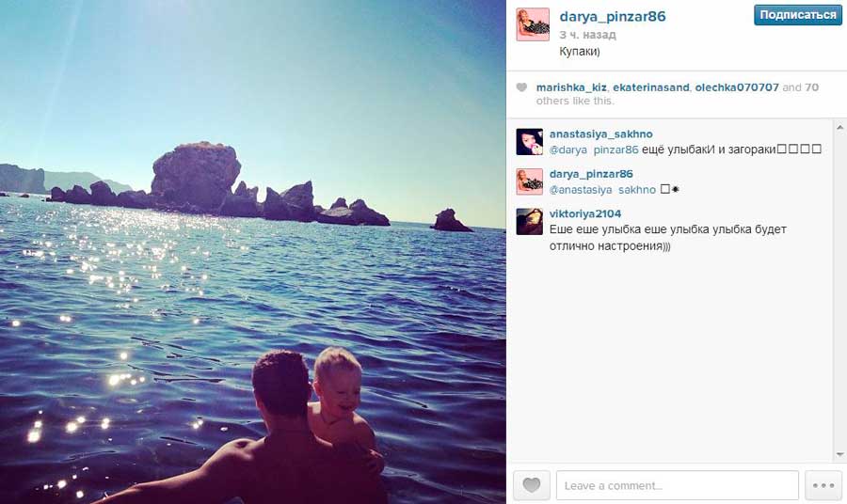The width and height of the screenshot is (847, 504).
Task: Open viktoriya2104 username in comments
Action: pos(585,213)
